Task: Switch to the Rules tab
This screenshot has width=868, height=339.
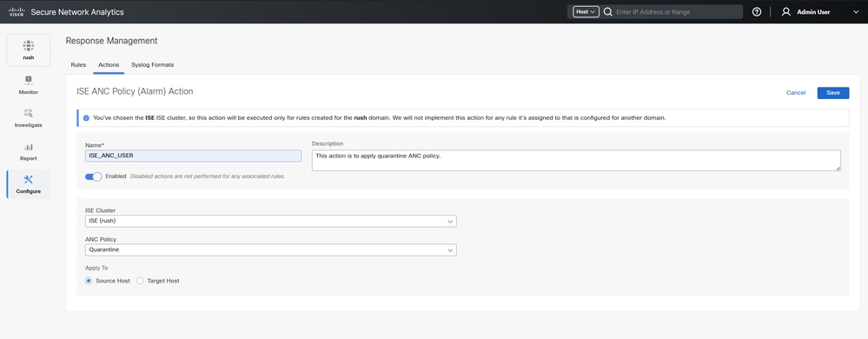Action: pos(78,65)
